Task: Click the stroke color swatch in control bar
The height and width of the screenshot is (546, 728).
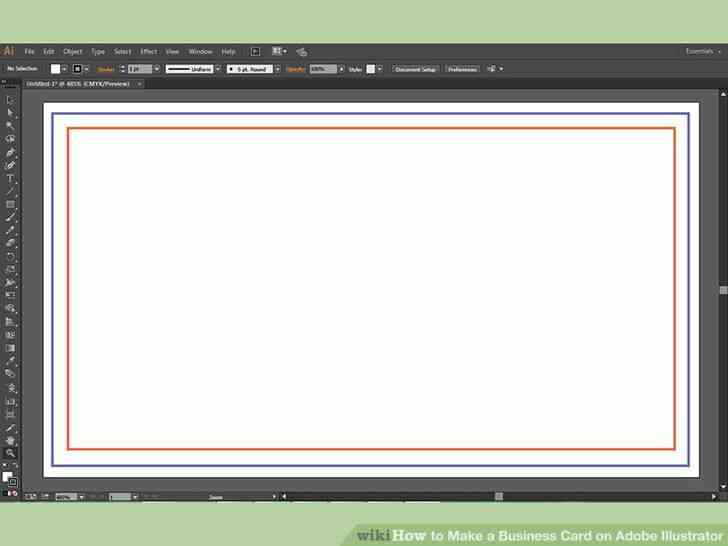Action: [x=77, y=69]
